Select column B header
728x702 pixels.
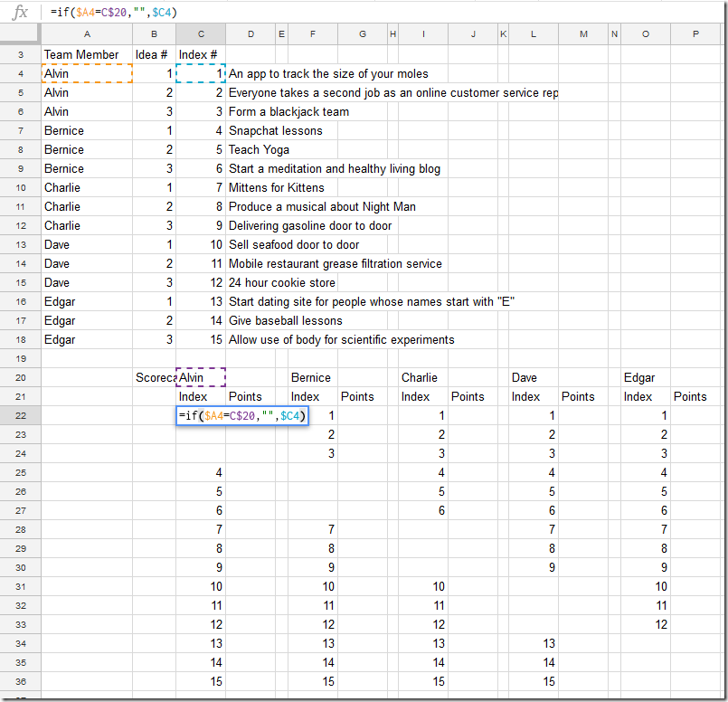tap(154, 33)
